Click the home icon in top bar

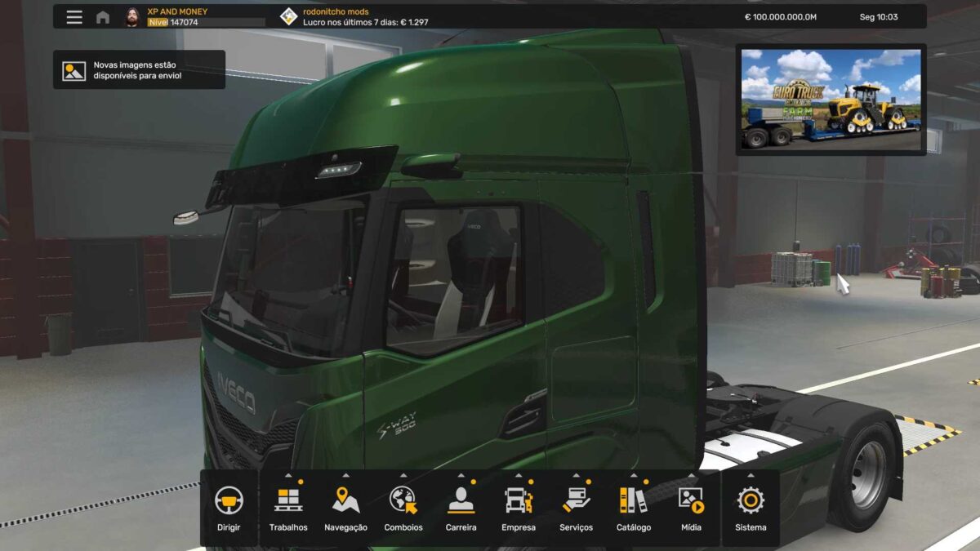(x=103, y=17)
